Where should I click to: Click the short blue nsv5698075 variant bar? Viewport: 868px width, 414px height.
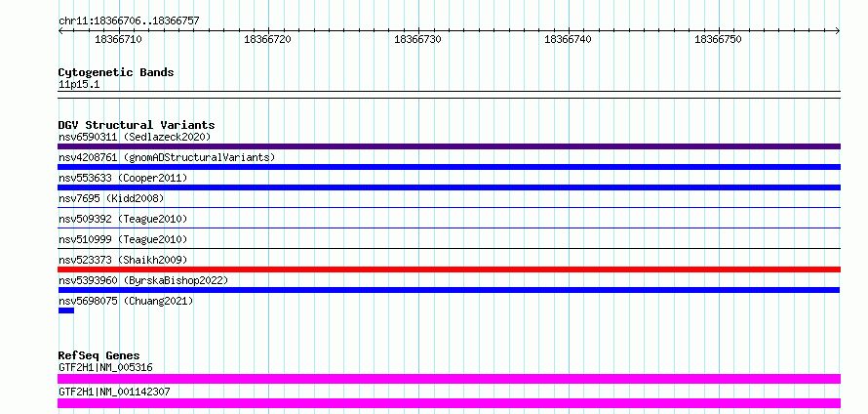tap(66, 310)
